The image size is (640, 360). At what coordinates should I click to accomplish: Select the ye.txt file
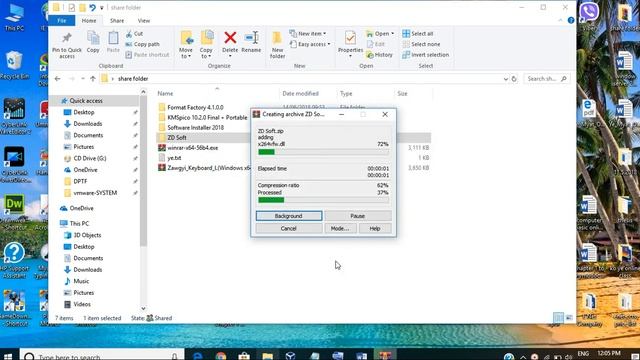pyautogui.click(x=174, y=158)
